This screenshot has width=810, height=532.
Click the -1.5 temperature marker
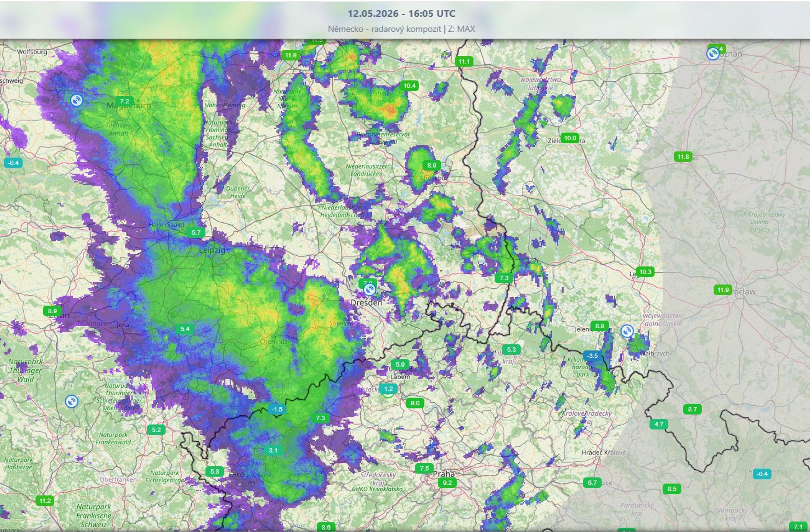point(277,409)
